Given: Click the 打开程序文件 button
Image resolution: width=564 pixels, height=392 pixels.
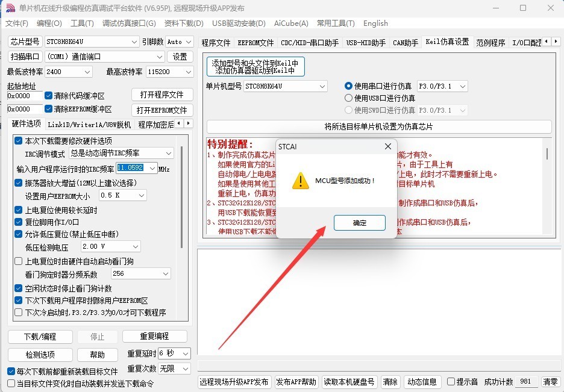Looking at the screenshot, I should coord(162,95).
